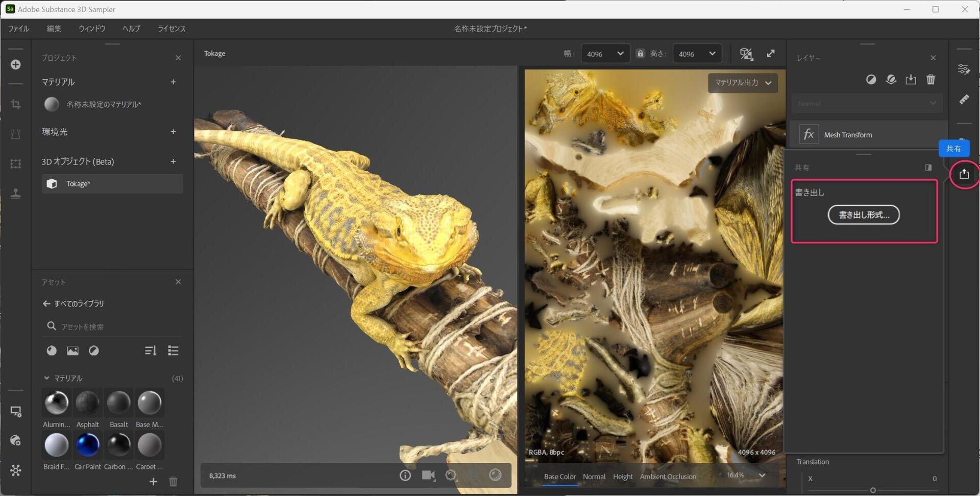
Task: Expand 2D view to fullscreen arrows icon
Action: [x=771, y=54]
